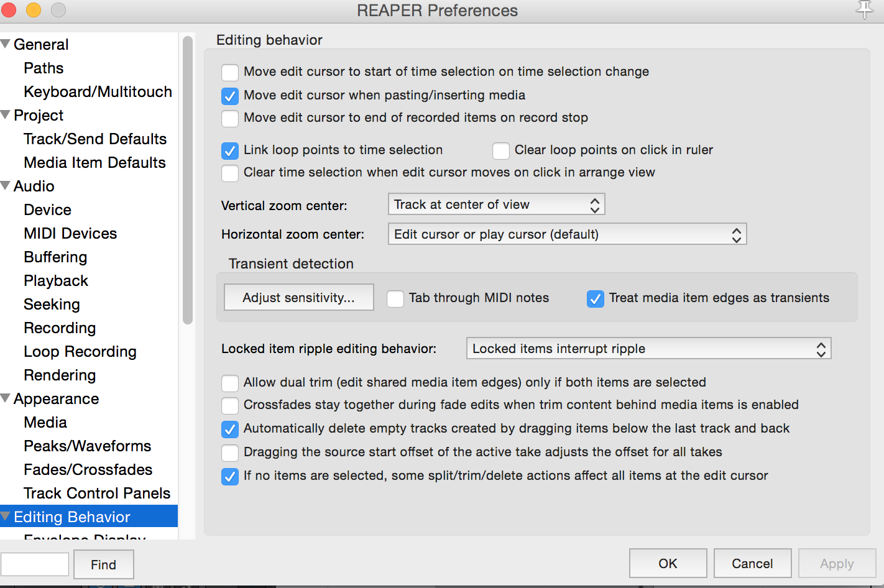This screenshot has height=588, width=884.
Task: Open the Vertical zoom center dropdown
Action: 496,204
